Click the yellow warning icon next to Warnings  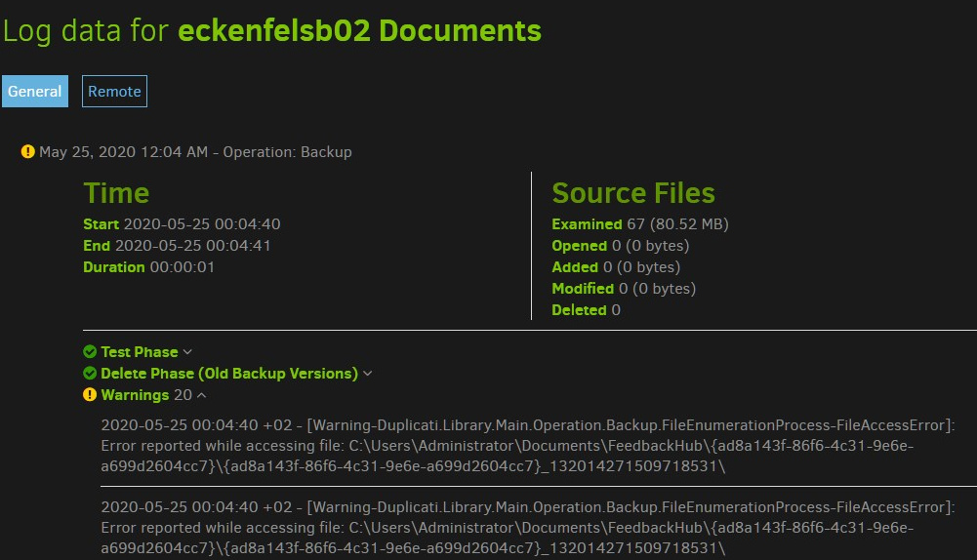click(90, 395)
